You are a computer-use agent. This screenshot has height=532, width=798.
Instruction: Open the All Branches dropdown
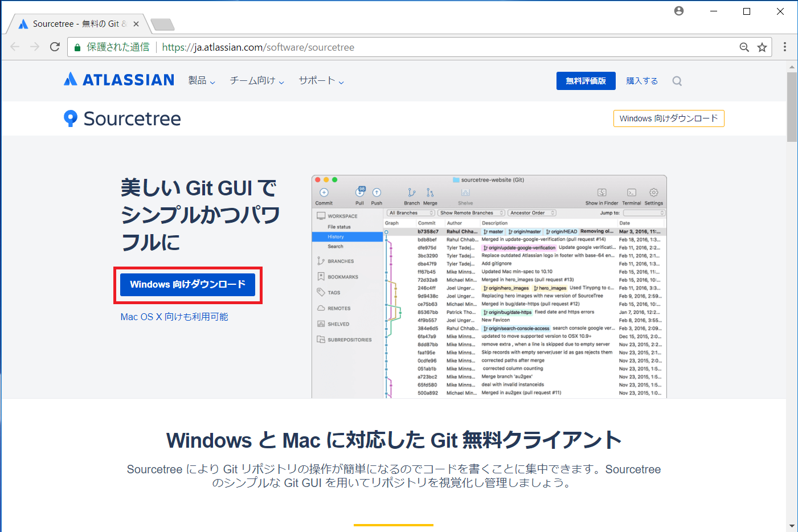(x=410, y=212)
